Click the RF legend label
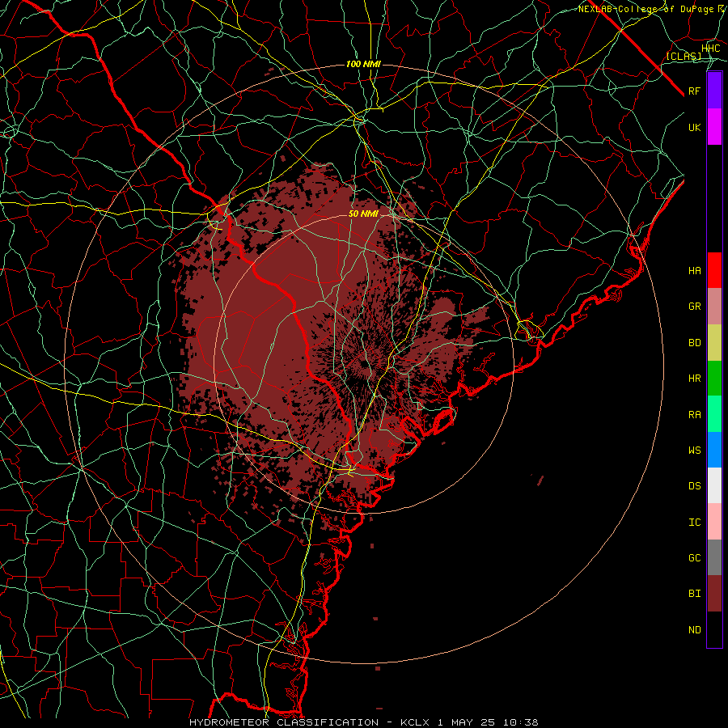Screen dimensions: 728x728 coord(695,91)
